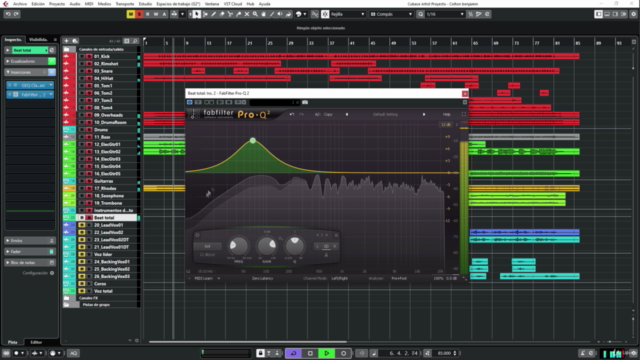Click Left/Right channel mode button
This screenshot has width=640, height=360.
click(340, 278)
